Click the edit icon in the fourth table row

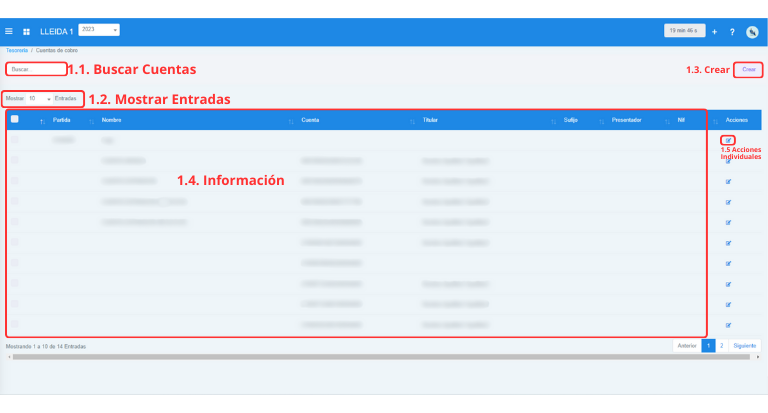(x=728, y=202)
